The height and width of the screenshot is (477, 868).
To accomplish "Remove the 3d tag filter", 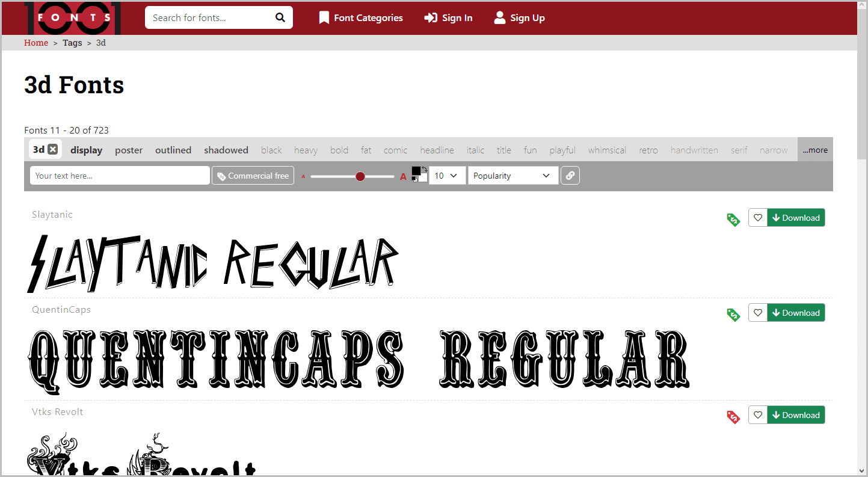I will click(x=53, y=150).
